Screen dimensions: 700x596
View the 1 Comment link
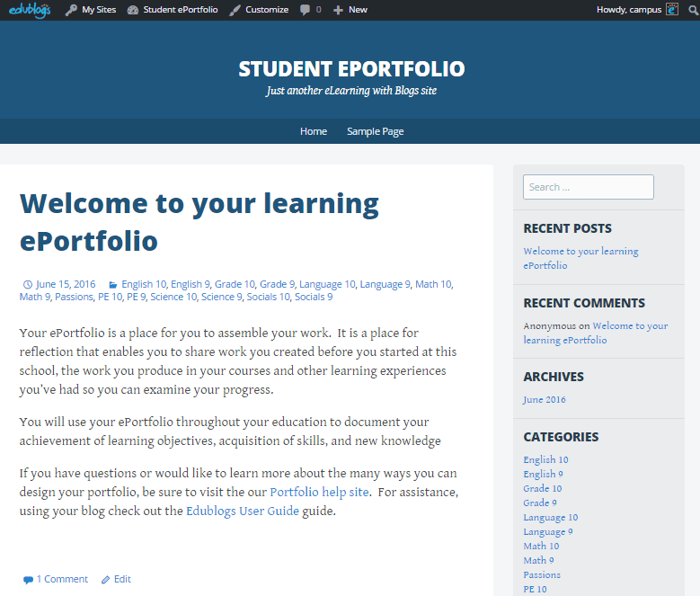click(63, 579)
